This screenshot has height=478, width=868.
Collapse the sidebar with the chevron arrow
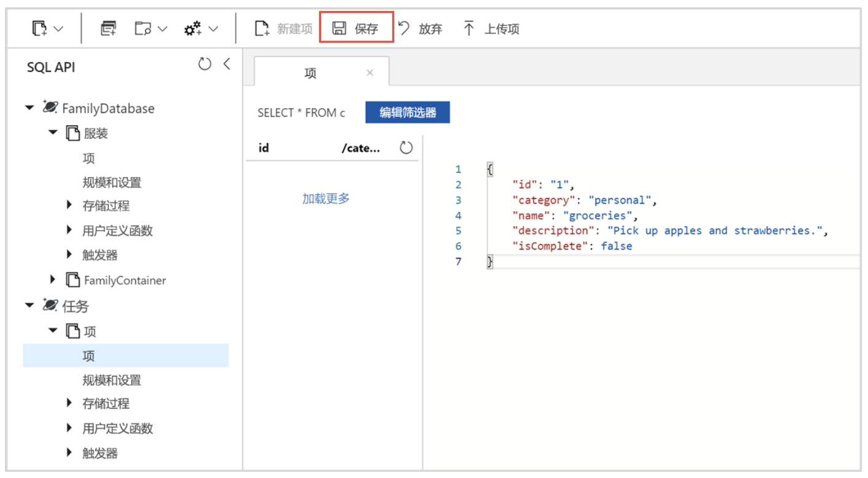(x=227, y=63)
